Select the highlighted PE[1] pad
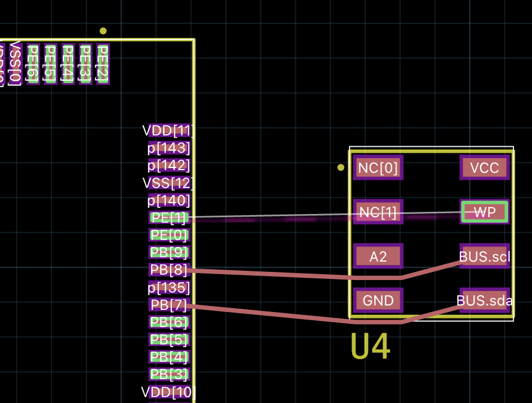The height and width of the screenshot is (403, 532). coord(170,217)
